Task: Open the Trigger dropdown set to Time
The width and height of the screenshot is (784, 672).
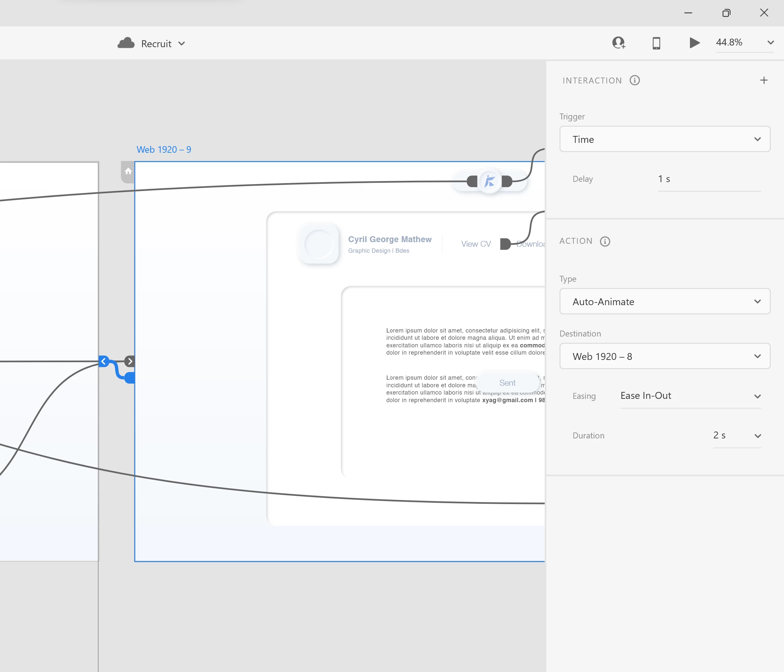Action: (x=665, y=139)
